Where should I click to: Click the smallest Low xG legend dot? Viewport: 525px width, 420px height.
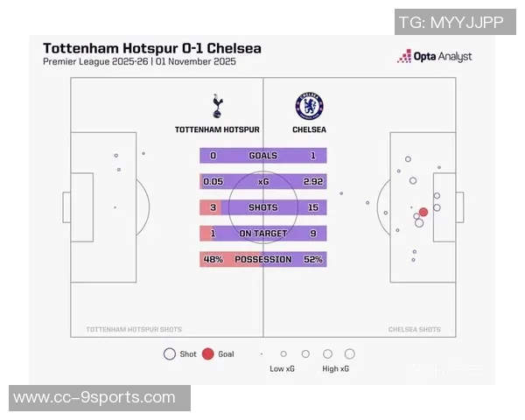pos(262,353)
